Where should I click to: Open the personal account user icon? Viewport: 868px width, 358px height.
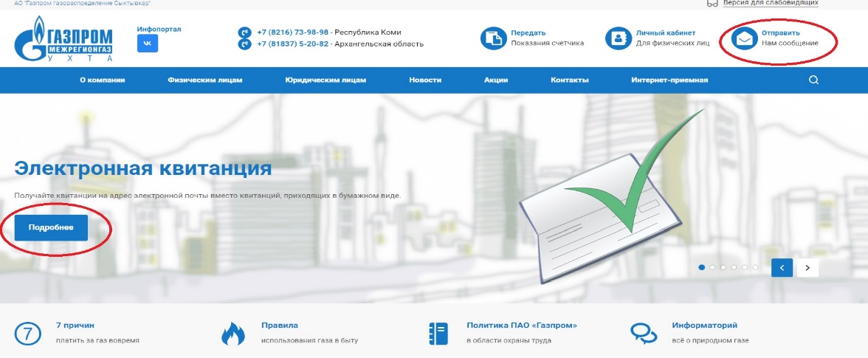tap(616, 38)
